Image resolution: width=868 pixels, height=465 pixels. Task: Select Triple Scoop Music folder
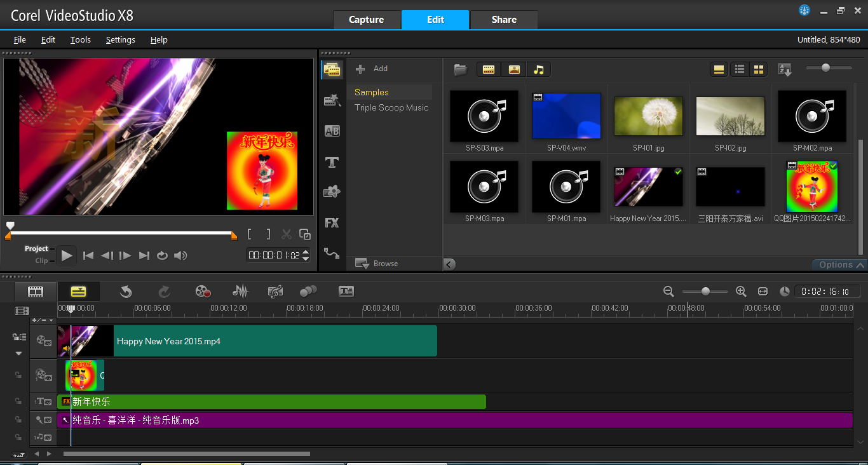pos(391,107)
